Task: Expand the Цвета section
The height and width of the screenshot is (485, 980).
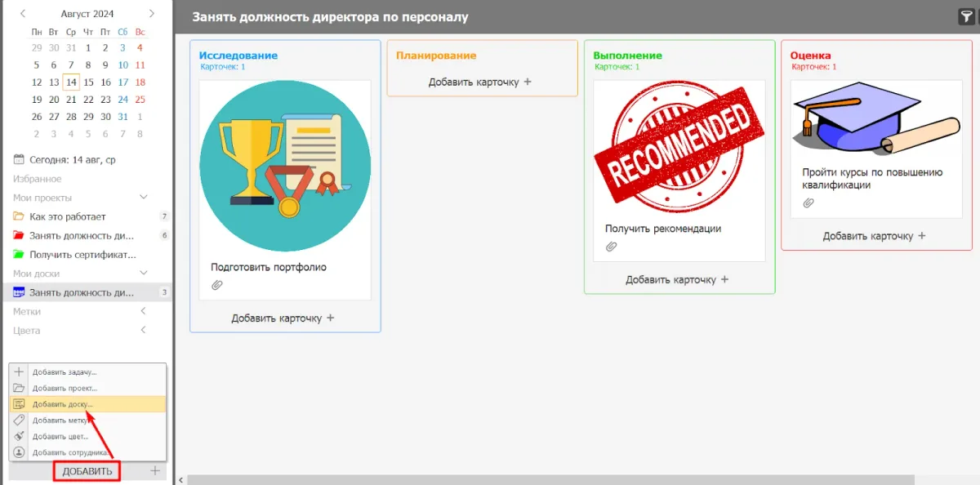Action: click(144, 330)
